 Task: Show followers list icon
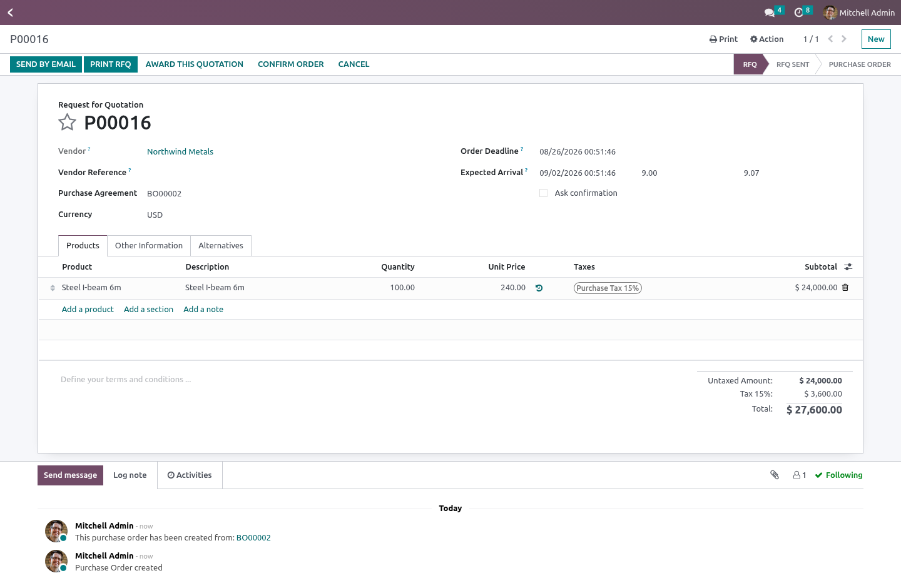point(800,475)
